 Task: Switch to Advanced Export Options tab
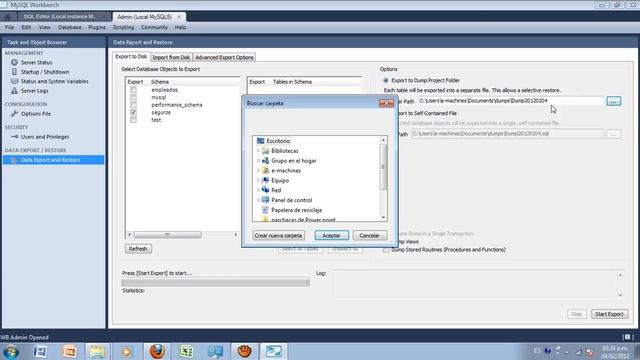pos(224,58)
